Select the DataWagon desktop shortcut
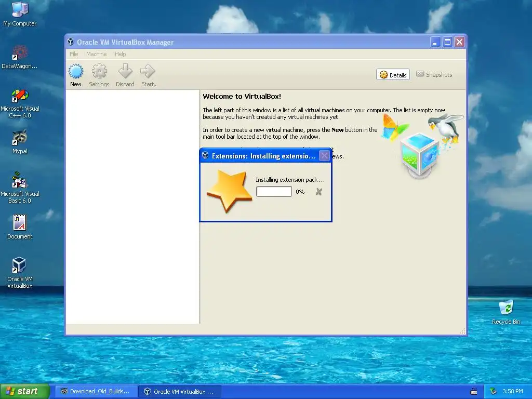 point(20,57)
